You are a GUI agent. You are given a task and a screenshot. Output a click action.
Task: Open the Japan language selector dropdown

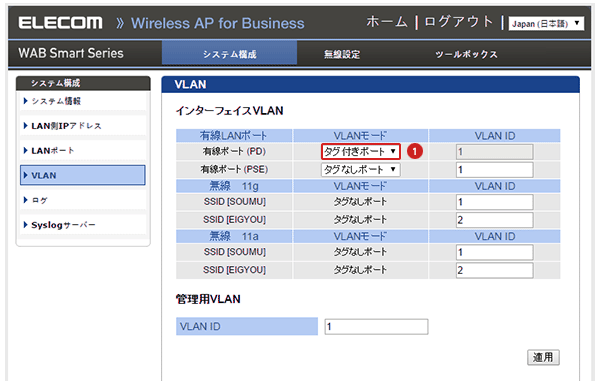coord(546,24)
